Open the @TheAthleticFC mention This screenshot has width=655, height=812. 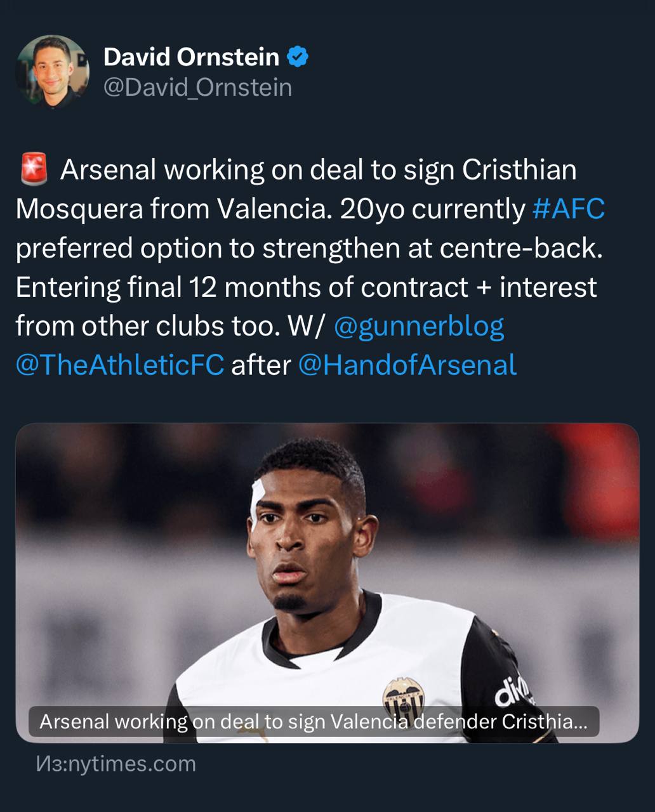pyautogui.click(x=119, y=365)
